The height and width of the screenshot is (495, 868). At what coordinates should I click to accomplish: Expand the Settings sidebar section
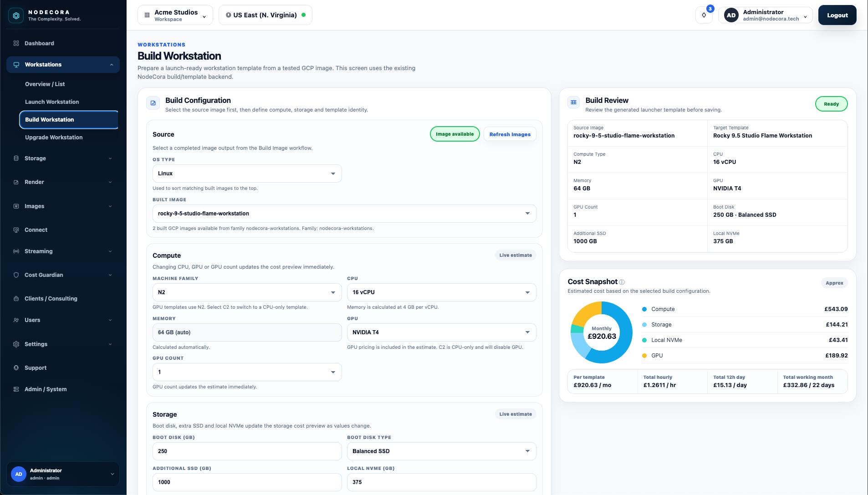pos(110,344)
